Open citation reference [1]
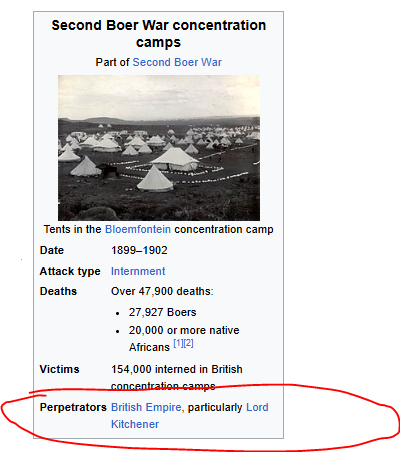The height and width of the screenshot is (452, 400). 179,343
